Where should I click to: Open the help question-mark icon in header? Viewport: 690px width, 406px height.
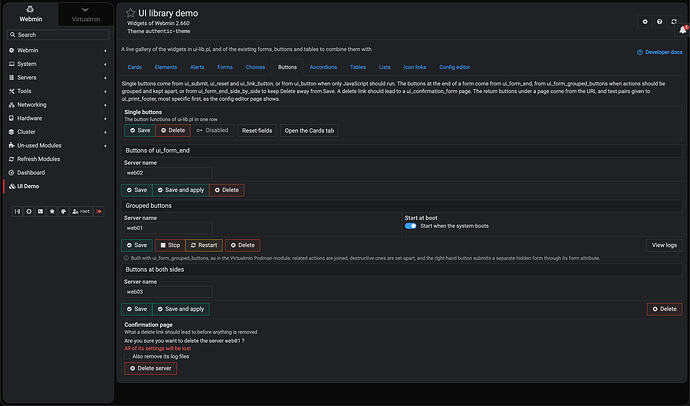659,22
